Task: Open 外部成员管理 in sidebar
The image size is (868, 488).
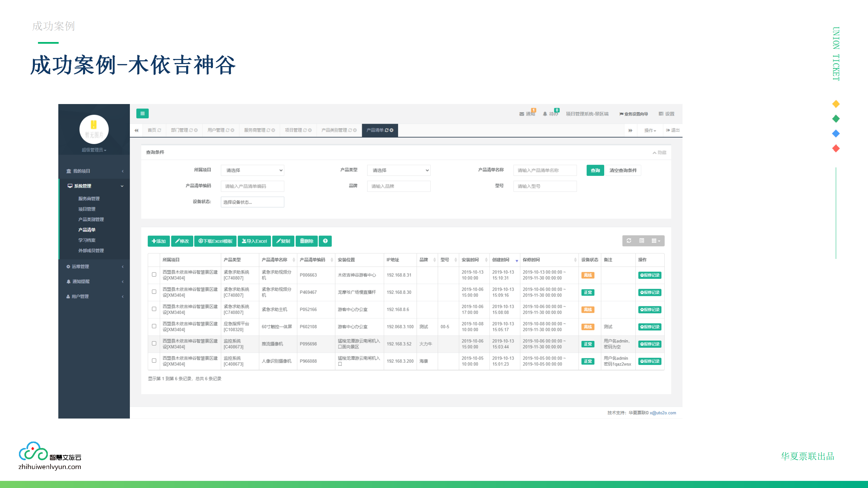Action: pos(91,251)
